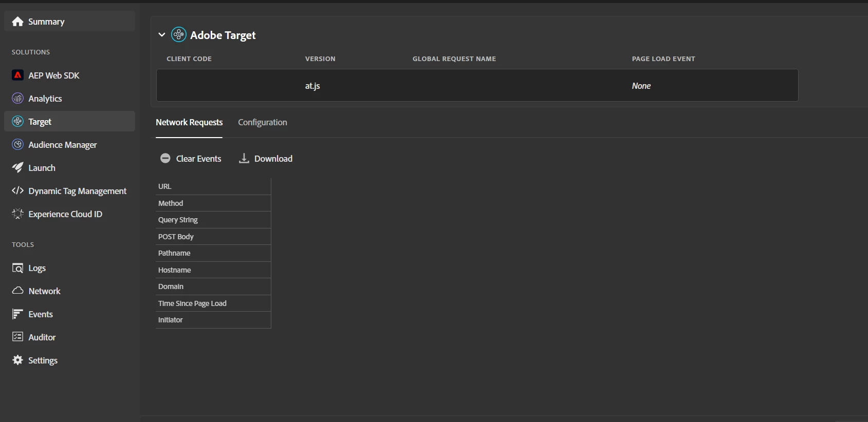Click the Domain row header
The image size is (868, 422).
coord(213,286)
